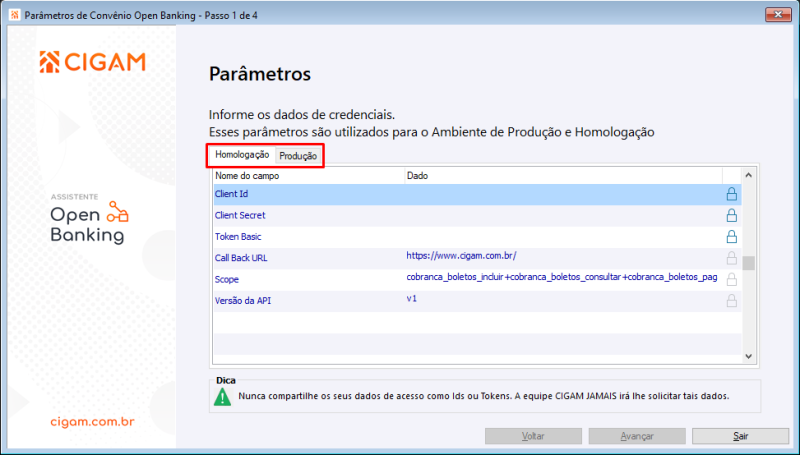Click the table scrollbar down arrow
This screenshot has height=455, width=800.
click(x=748, y=357)
